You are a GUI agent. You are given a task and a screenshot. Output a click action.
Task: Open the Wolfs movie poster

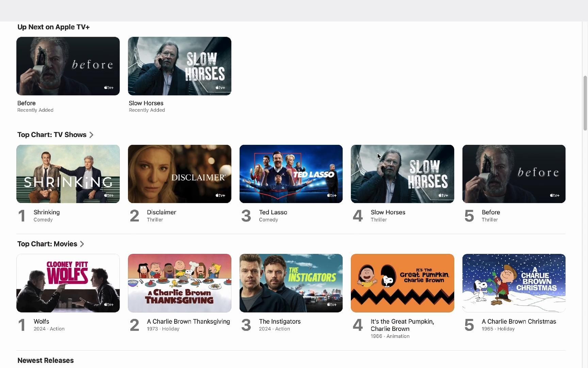tap(68, 283)
